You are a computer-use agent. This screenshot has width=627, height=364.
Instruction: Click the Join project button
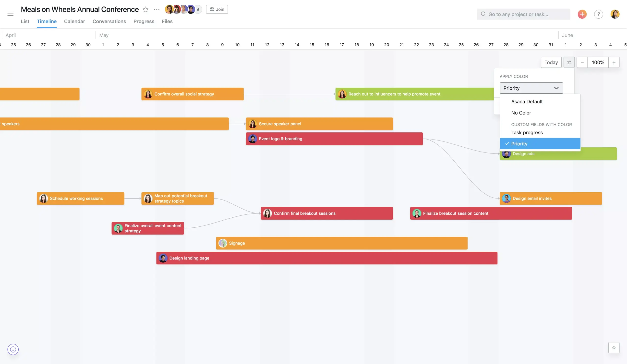pos(217,9)
